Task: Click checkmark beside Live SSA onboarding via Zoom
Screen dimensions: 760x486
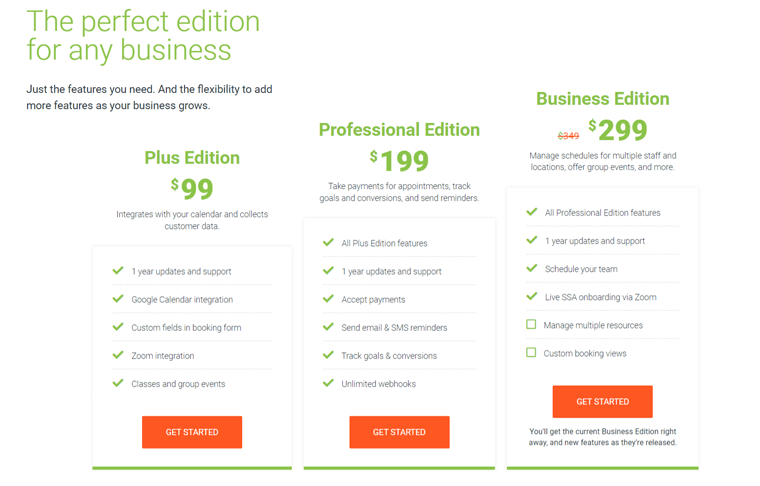Action: [532, 296]
